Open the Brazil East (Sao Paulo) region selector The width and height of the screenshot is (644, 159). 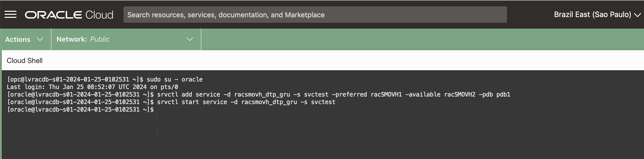pyautogui.click(x=593, y=15)
